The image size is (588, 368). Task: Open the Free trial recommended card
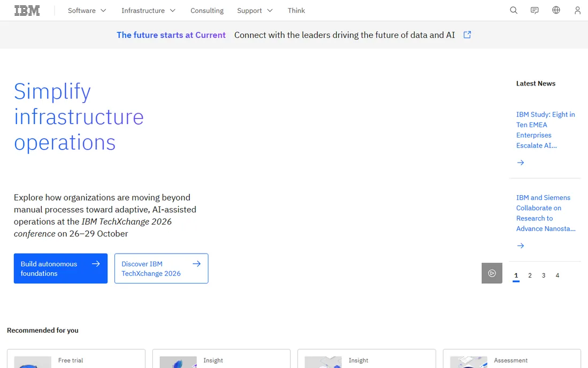(x=76, y=358)
